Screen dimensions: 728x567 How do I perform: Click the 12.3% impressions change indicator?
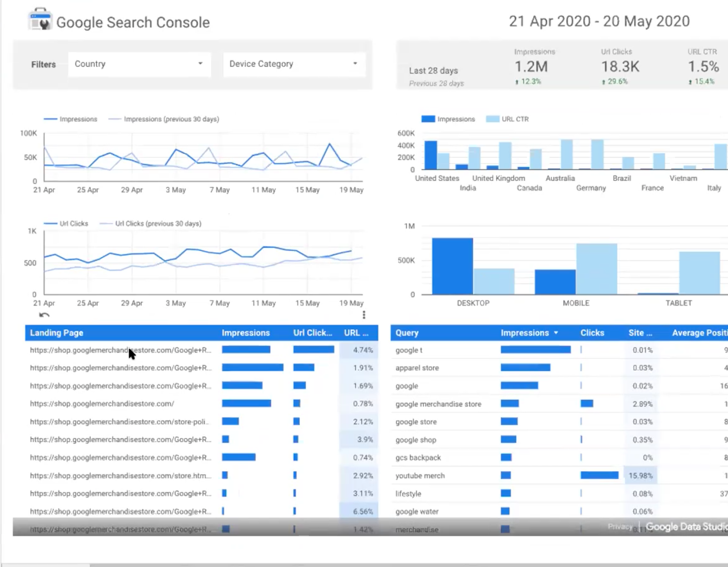tap(528, 81)
